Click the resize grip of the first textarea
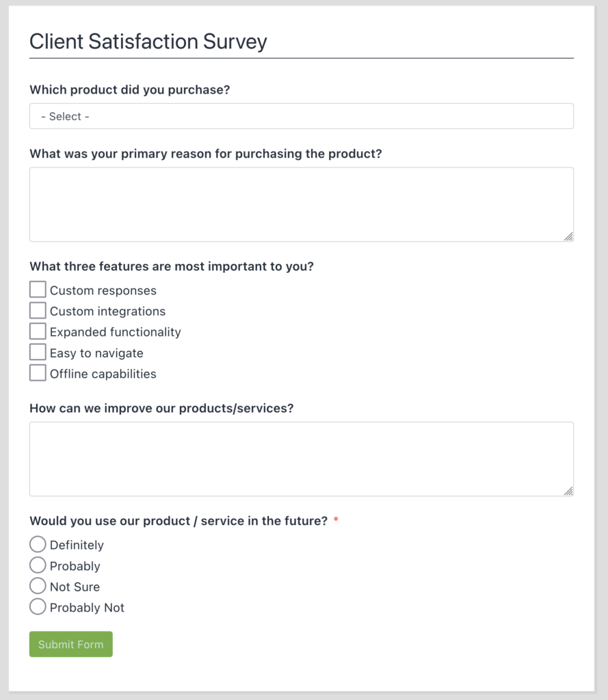This screenshot has height=700, width=608. coord(569,237)
